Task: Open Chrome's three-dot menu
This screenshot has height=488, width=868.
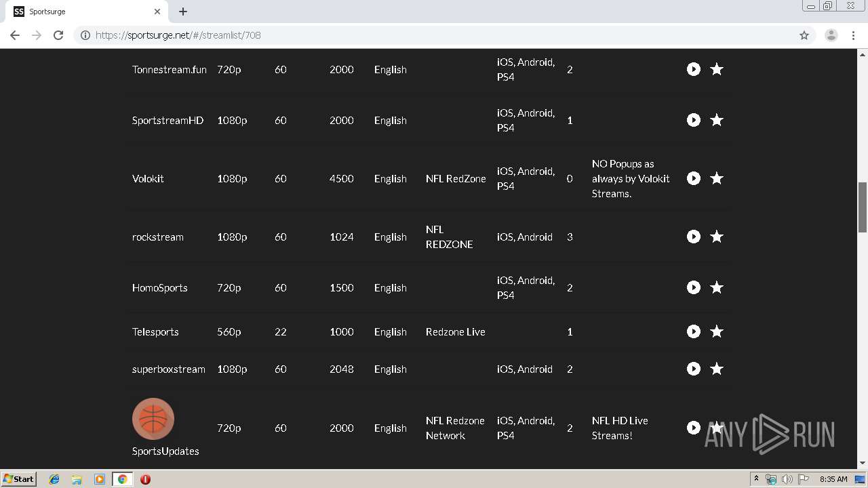Action: coord(853,35)
